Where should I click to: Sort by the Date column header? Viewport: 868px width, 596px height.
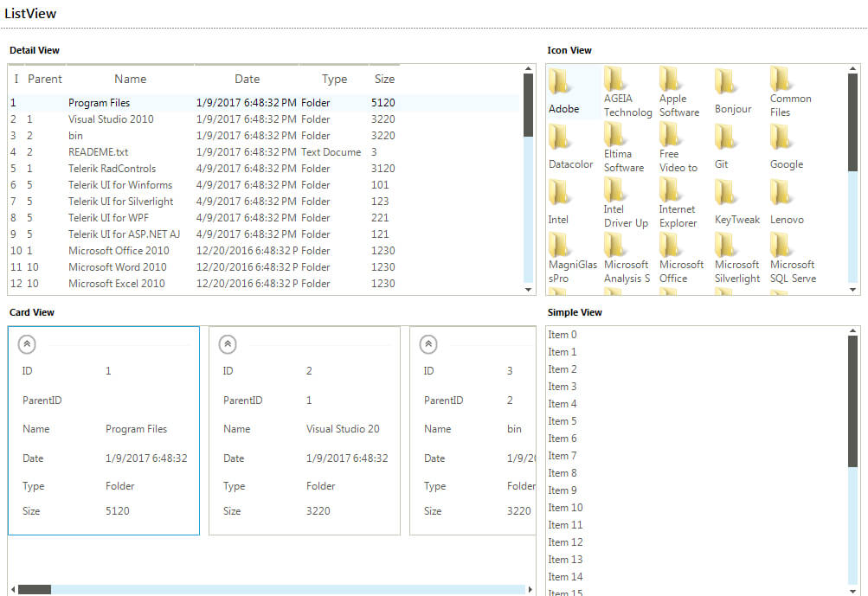point(247,79)
